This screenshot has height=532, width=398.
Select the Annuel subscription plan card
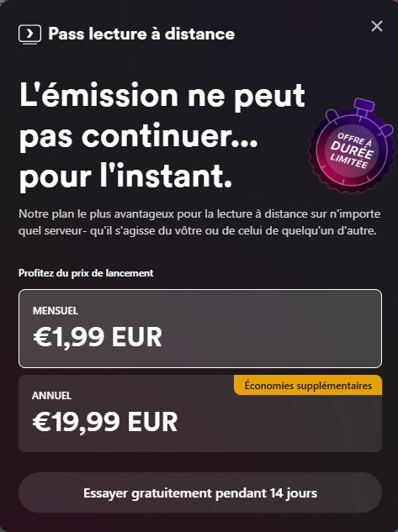tap(200, 413)
